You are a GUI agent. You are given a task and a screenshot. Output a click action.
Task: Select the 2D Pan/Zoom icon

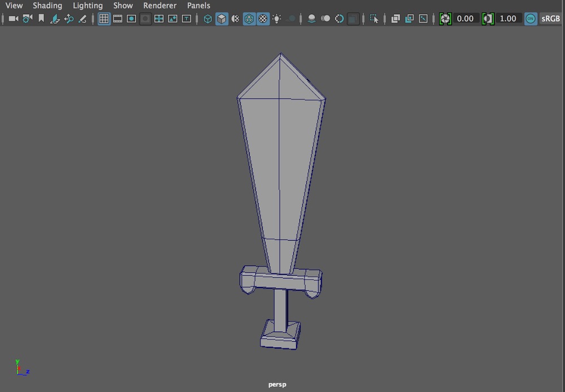[68, 19]
